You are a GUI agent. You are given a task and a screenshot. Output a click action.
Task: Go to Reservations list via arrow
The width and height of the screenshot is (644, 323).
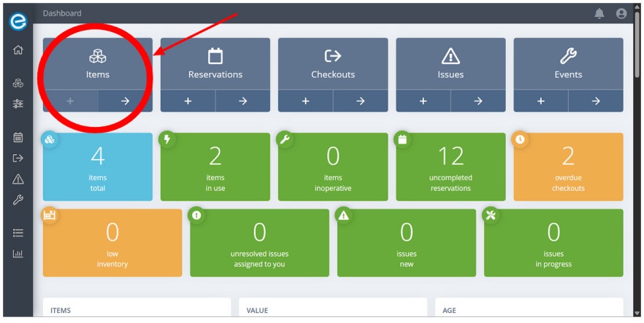(242, 101)
